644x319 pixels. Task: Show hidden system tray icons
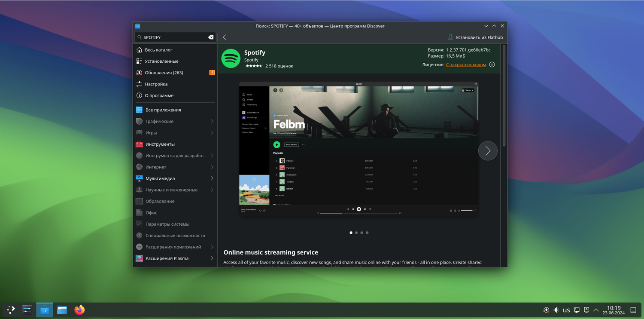(596, 310)
